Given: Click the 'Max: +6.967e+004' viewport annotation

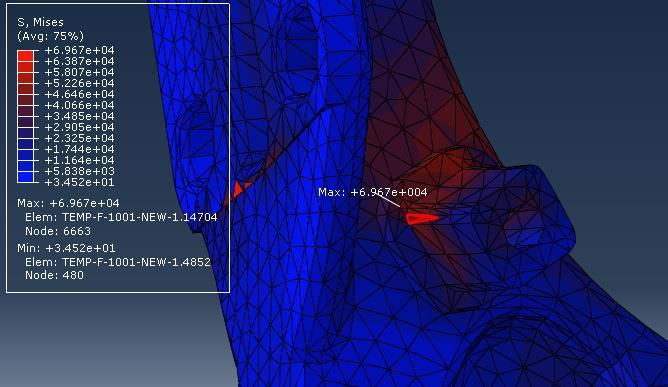Looking at the screenshot, I should [373, 192].
